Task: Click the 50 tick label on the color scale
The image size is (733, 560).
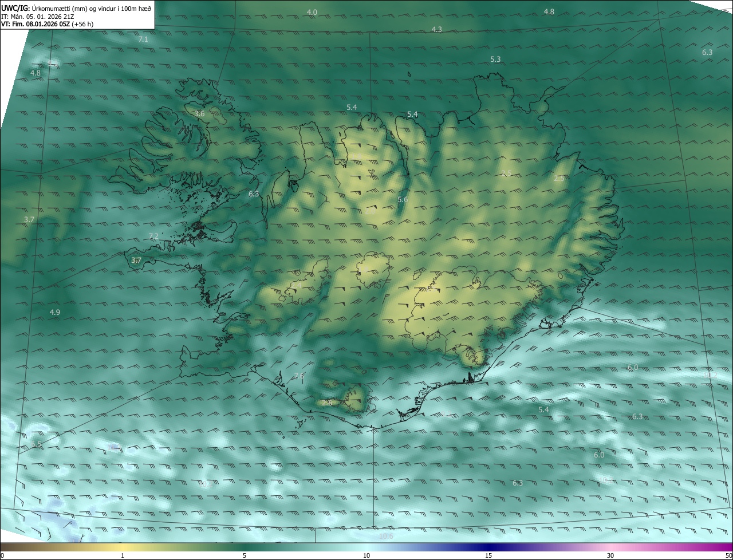Action: (x=729, y=555)
